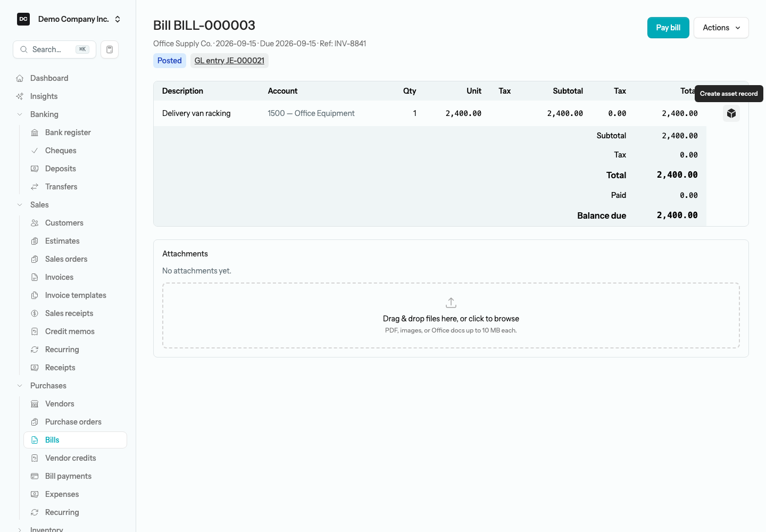Click the No attachments yet text
Viewport: 766px width, 532px height.
pos(197,271)
